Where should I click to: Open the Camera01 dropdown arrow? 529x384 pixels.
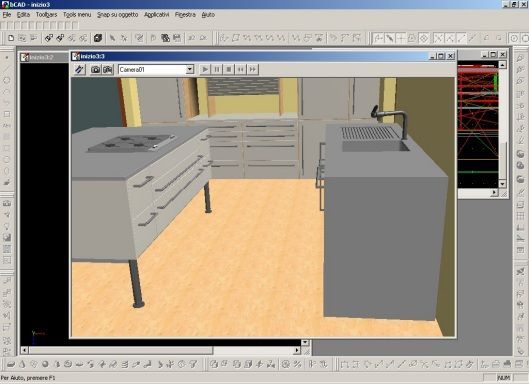point(190,69)
